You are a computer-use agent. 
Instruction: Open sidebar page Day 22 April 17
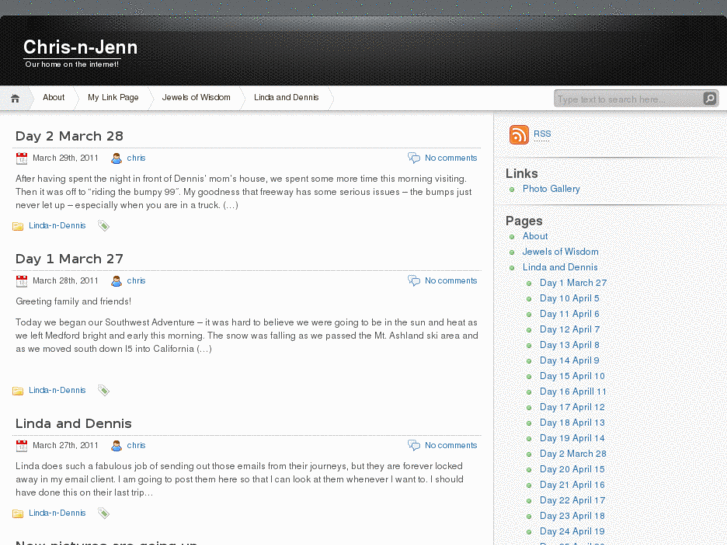572,500
